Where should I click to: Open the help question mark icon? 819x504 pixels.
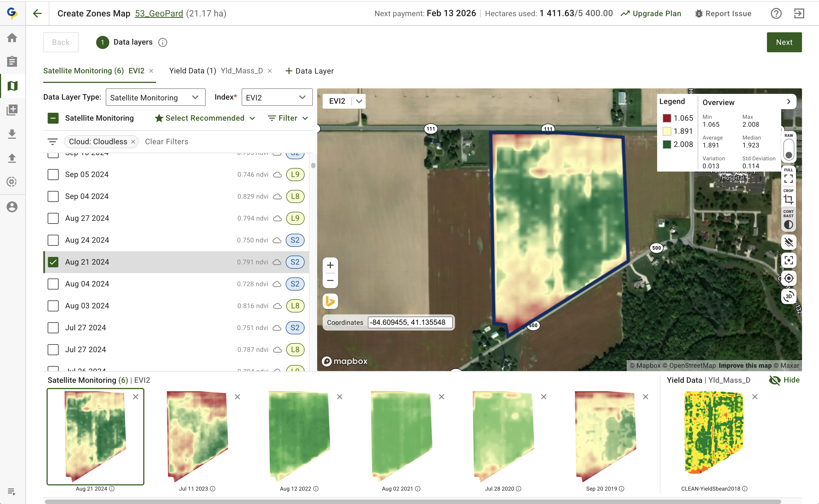tap(776, 14)
